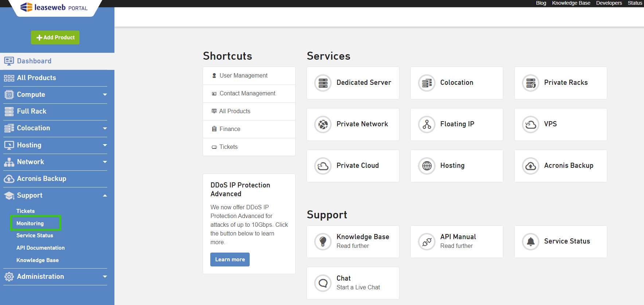This screenshot has width=644, height=305.
Task: Collapse the Support menu arrow
Action: tap(105, 195)
